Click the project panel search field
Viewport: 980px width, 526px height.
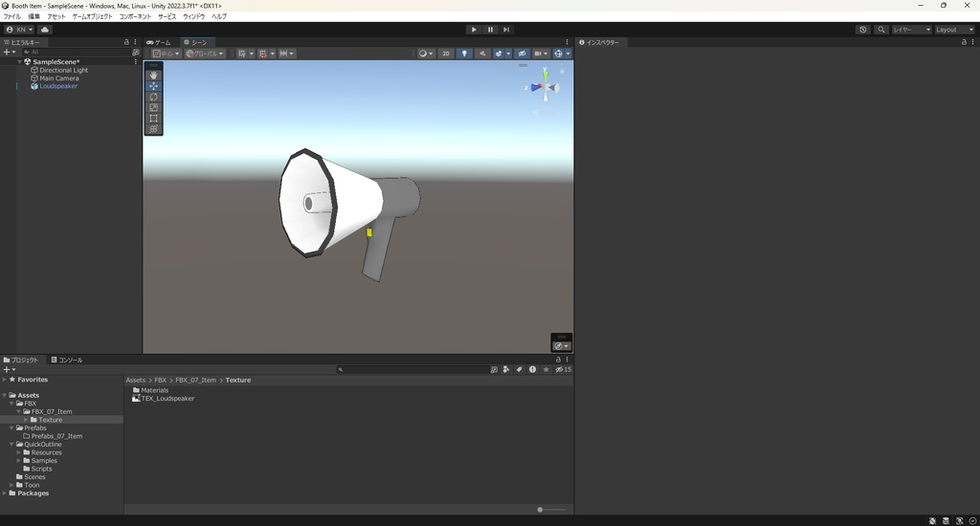(412, 370)
